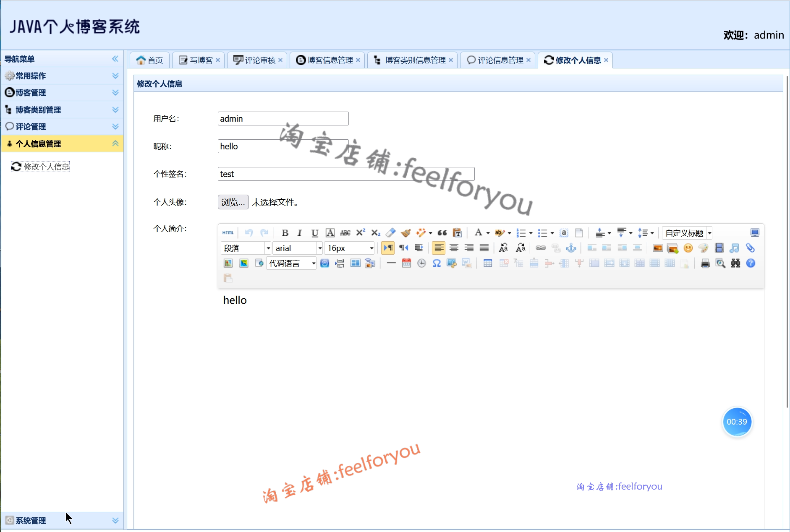Insert date calendar icon
Screen dimensions: 790x532
[406, 263]
